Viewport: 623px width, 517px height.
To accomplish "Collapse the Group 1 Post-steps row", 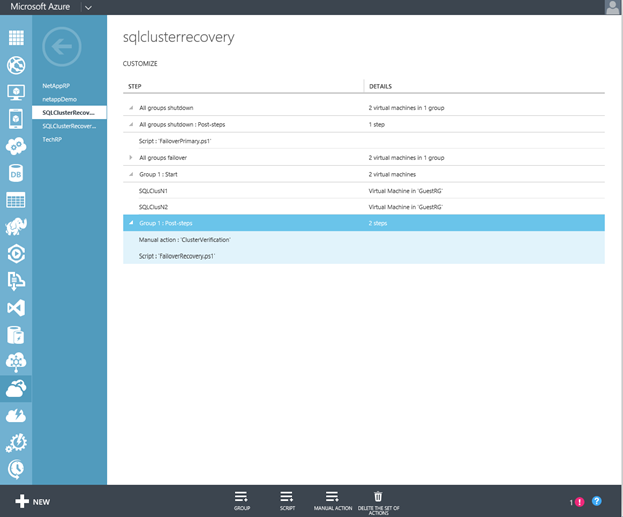I will point(131,223).
